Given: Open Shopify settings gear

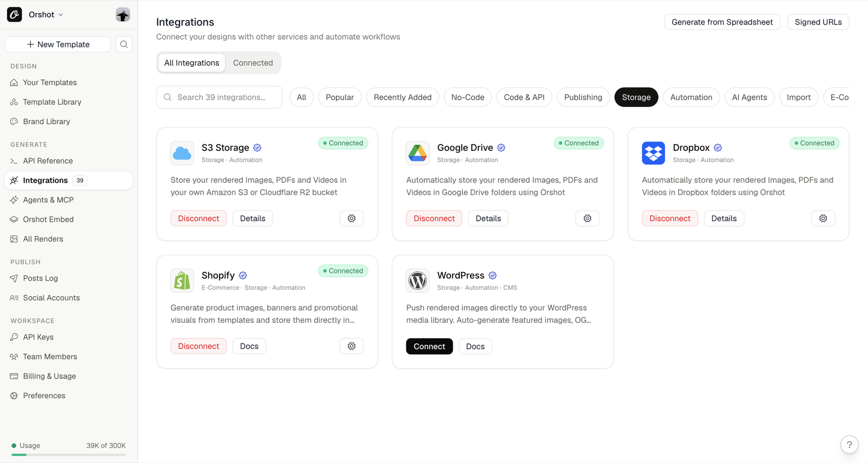Looking at the screenshot, I should (x=352, y=346).
